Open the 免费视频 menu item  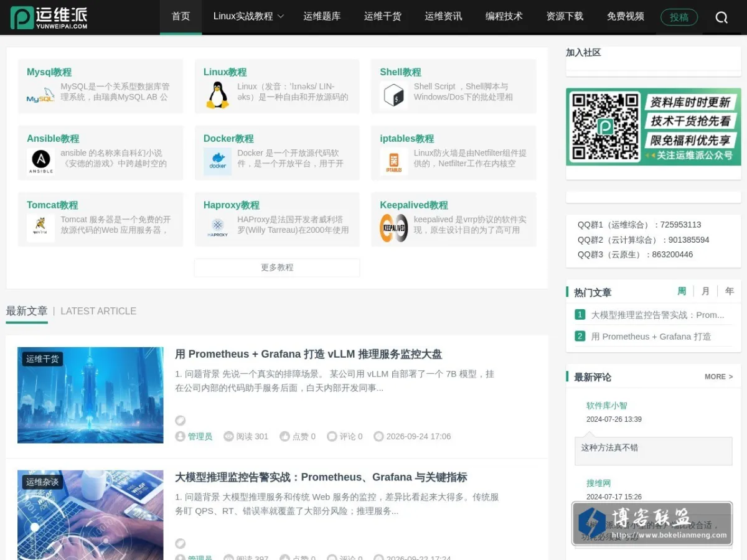pyautogui.click(x=626, y=17)
